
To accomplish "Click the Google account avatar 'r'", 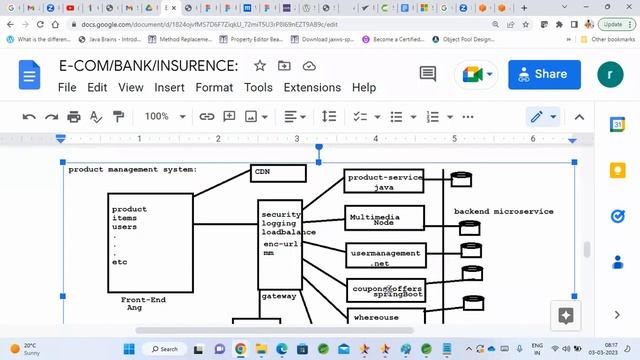I will (610, 74).
